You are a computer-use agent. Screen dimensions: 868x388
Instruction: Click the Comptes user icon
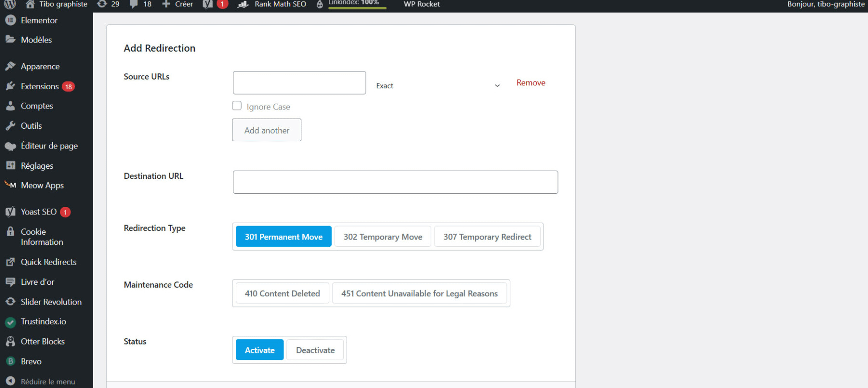click(11, 106)
